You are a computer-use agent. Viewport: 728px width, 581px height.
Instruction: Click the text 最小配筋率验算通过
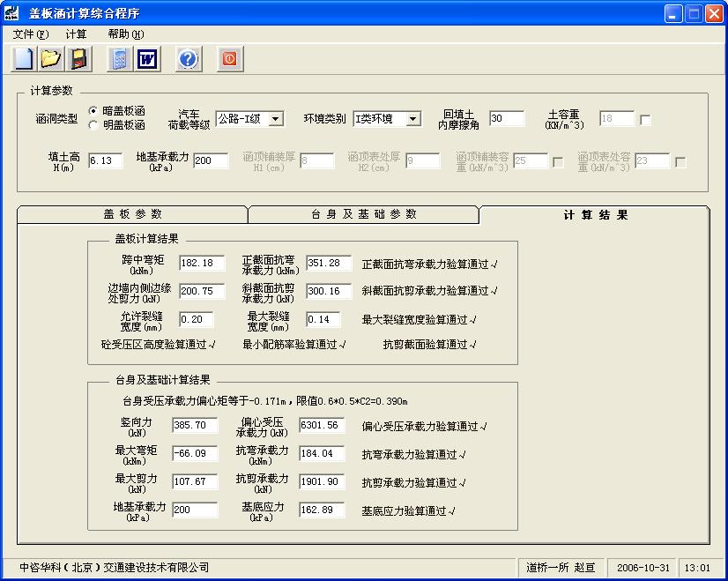[x=293, y=344]
